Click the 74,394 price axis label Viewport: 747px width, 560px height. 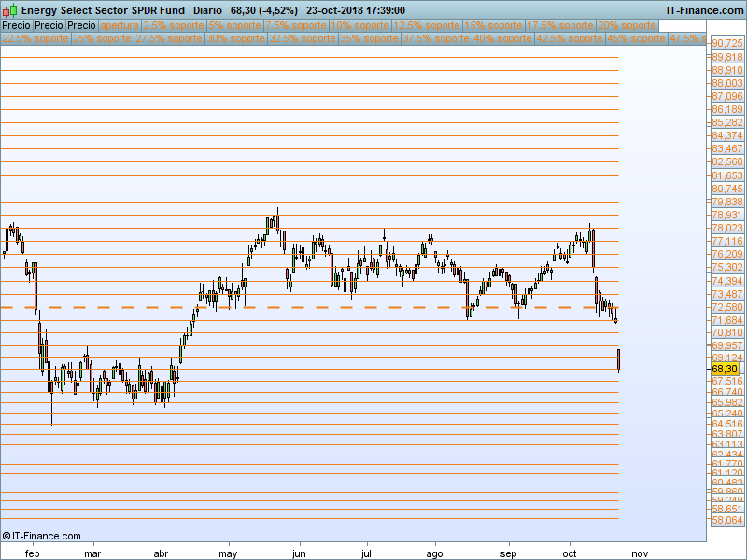(x=727, y=281)
